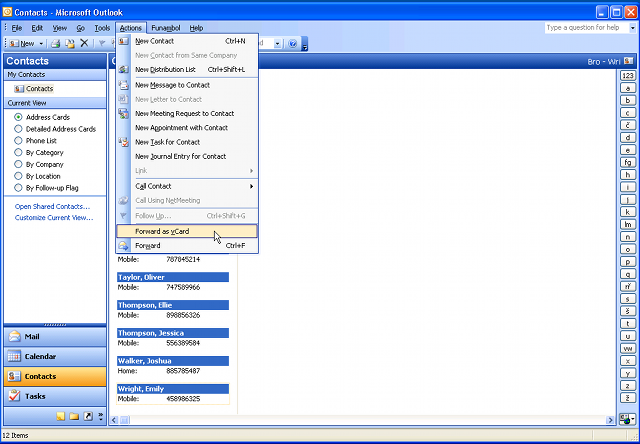
Task: Open Configure Buttons chevron in navigation pane
Action: pyautogui.click(x=101, y=416)
